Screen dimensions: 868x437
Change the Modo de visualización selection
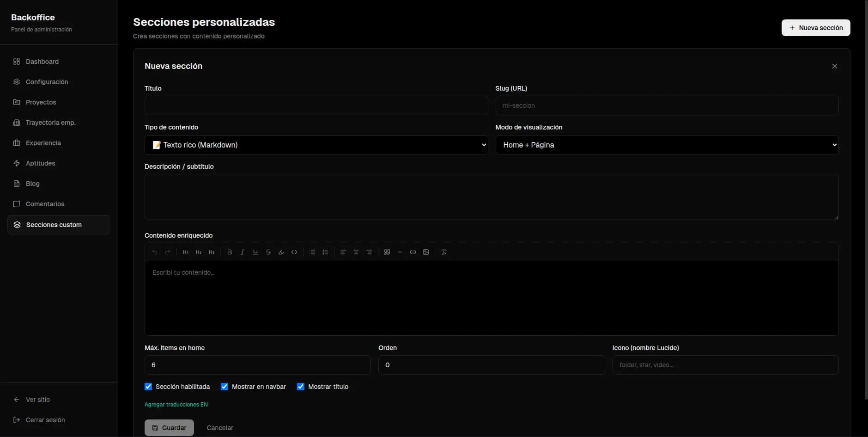(x=666, y=145)
